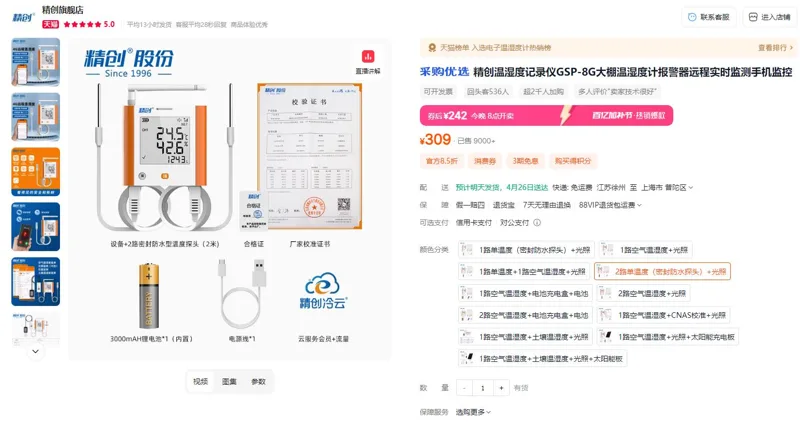The image size is (800, 424).
Task: Select option 1路空气温湿度+土壤温湿度+光照+太阳能板
Action: (542, 359)
